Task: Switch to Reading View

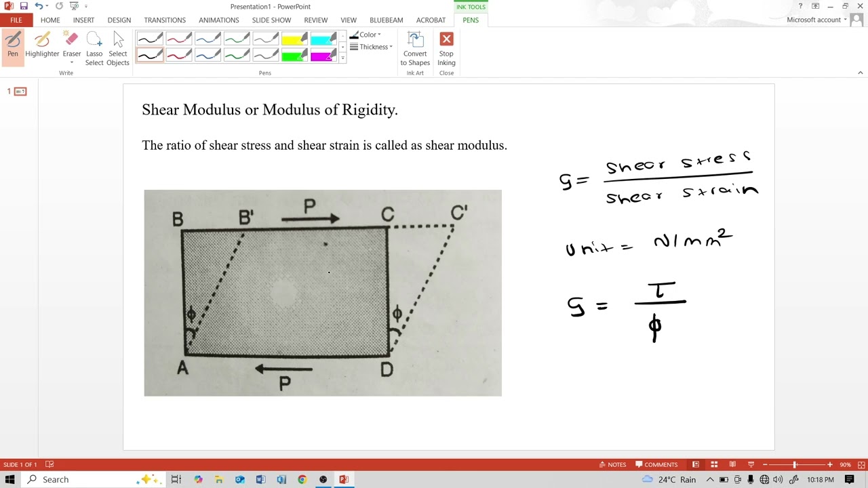Action: [732, 464]
